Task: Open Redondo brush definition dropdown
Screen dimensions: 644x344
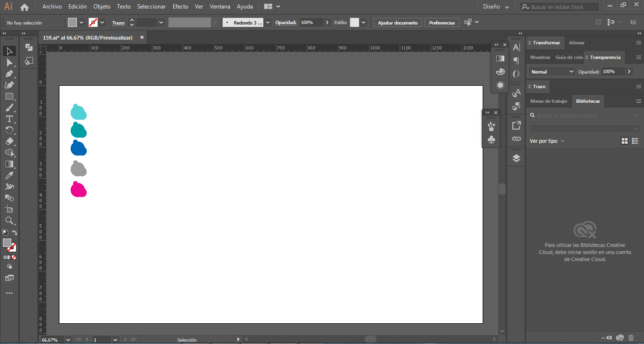Action: (268, 23)
